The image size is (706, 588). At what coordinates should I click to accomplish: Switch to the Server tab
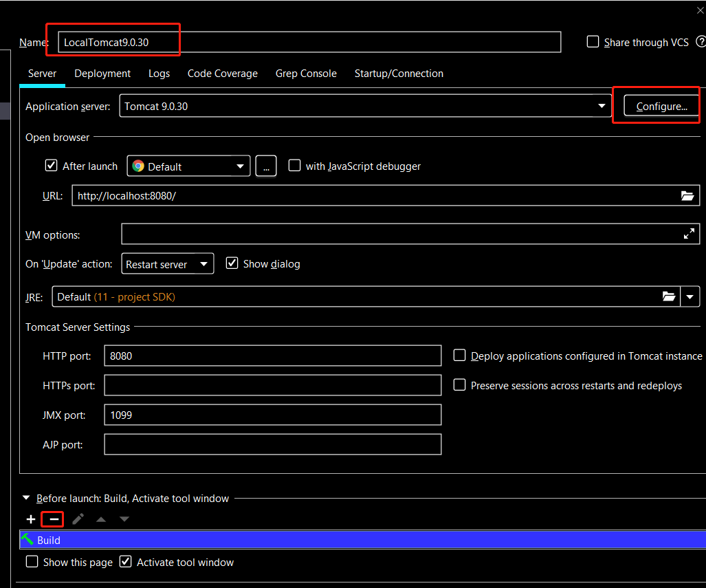43,74
